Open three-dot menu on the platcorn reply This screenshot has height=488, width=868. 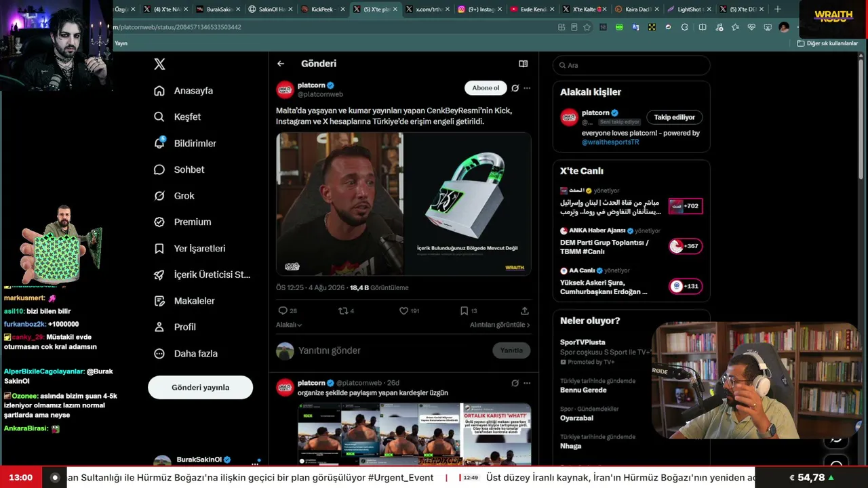[x=527, y=383]
